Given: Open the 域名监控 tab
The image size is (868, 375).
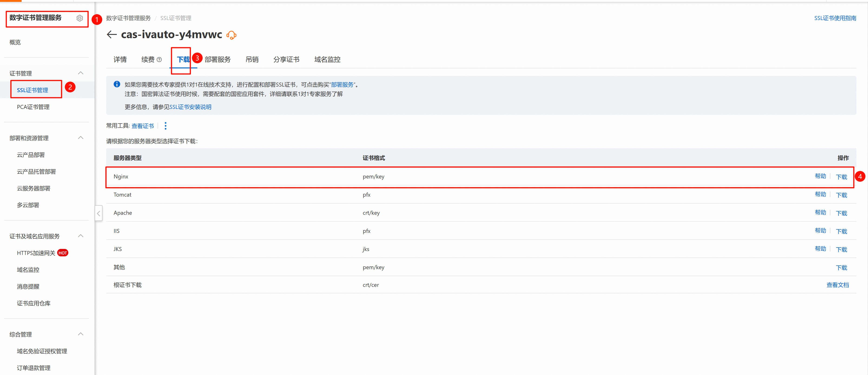Looking at the screenshot, I should coord(327,59).
